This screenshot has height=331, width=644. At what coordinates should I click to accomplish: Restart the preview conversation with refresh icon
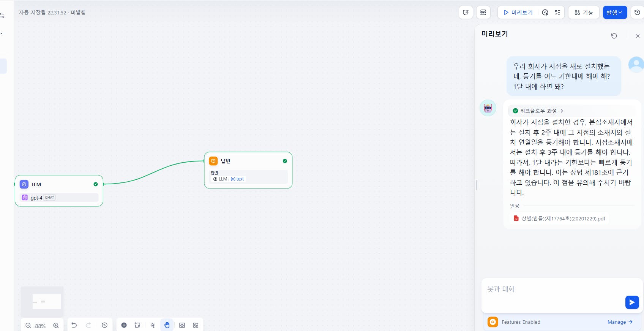point(614,36)
